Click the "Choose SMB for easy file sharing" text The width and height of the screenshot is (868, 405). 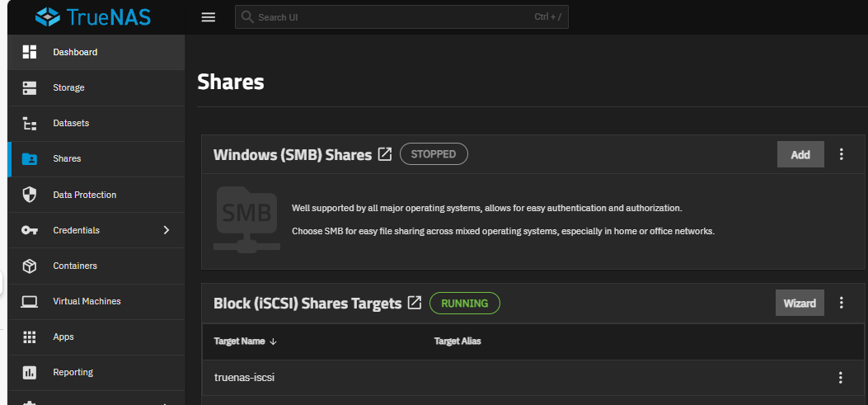click(503, 231)
